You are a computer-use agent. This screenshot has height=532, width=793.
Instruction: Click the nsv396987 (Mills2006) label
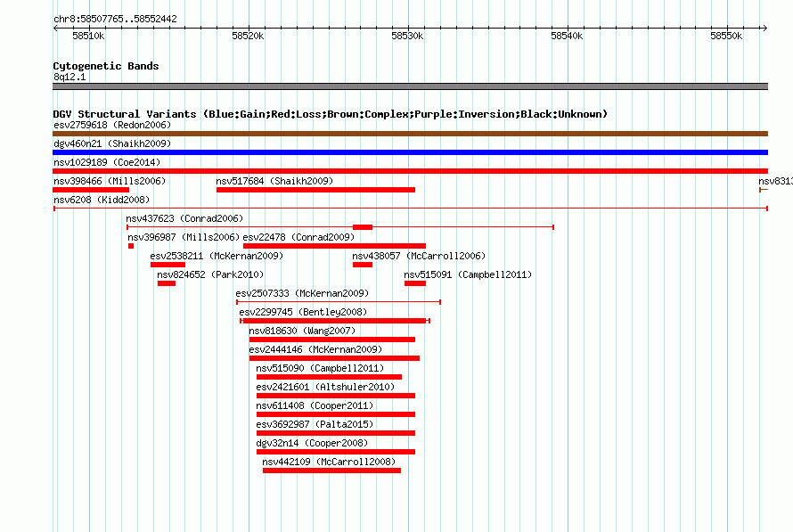(x=184, y=237)
